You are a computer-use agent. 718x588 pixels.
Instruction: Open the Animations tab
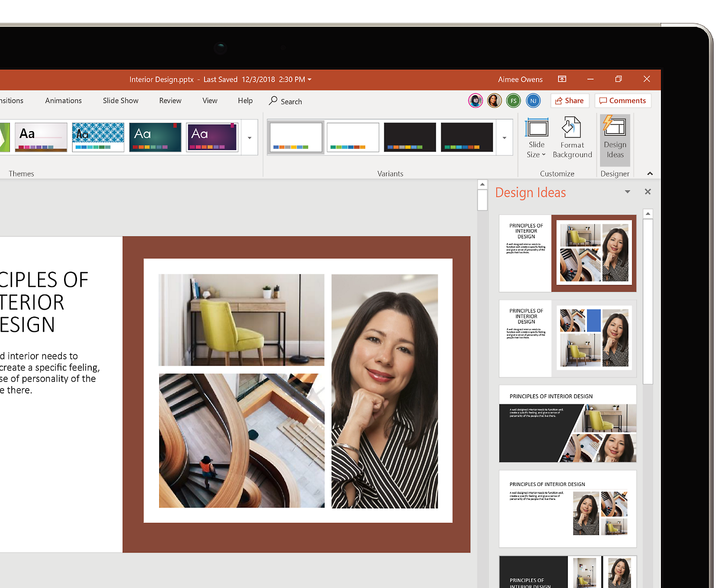point(63,101)
